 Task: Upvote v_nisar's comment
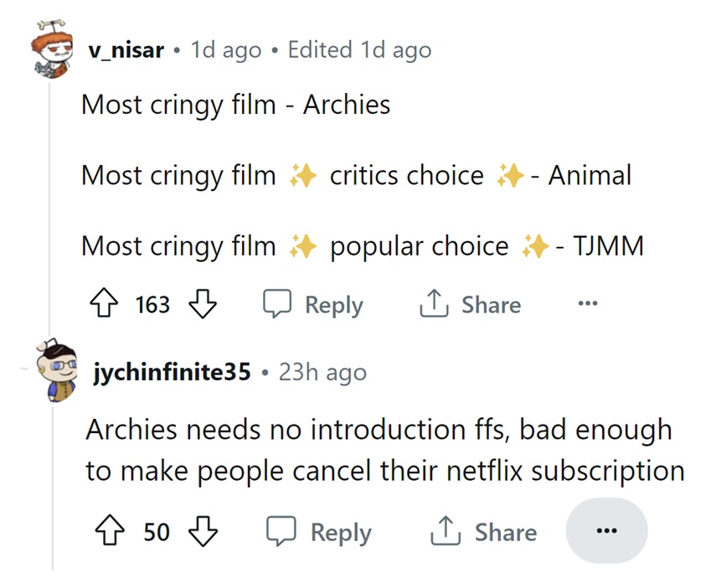[x=106, y=304]
